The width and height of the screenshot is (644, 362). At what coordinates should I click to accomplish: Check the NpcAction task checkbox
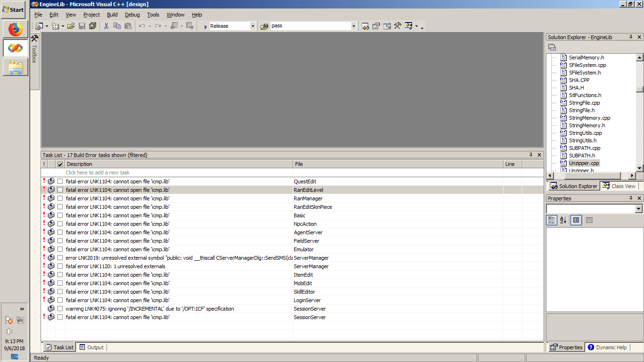point(60,224)
